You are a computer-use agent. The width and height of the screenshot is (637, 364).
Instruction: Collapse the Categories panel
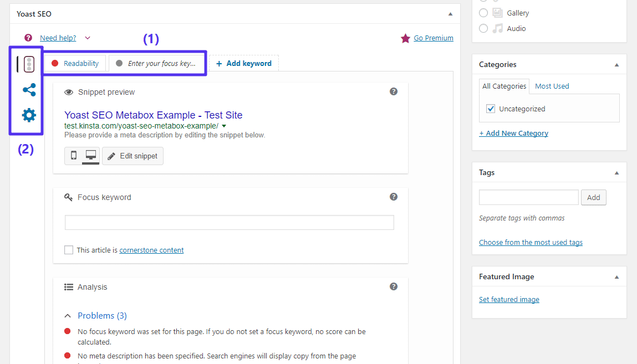(616, 65)
